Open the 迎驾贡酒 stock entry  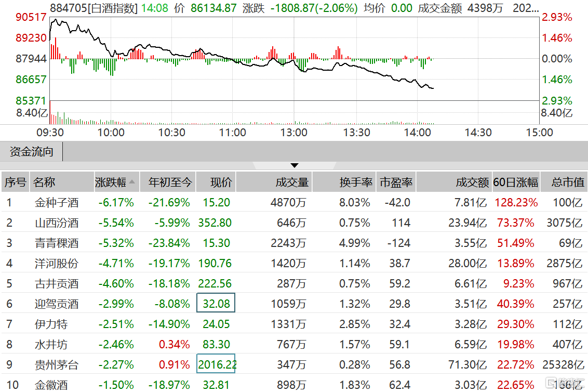[57, 304]
